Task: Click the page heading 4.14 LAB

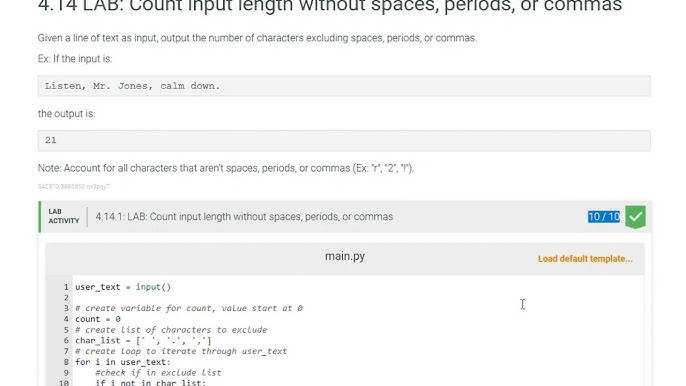Action: coord(330,6)
